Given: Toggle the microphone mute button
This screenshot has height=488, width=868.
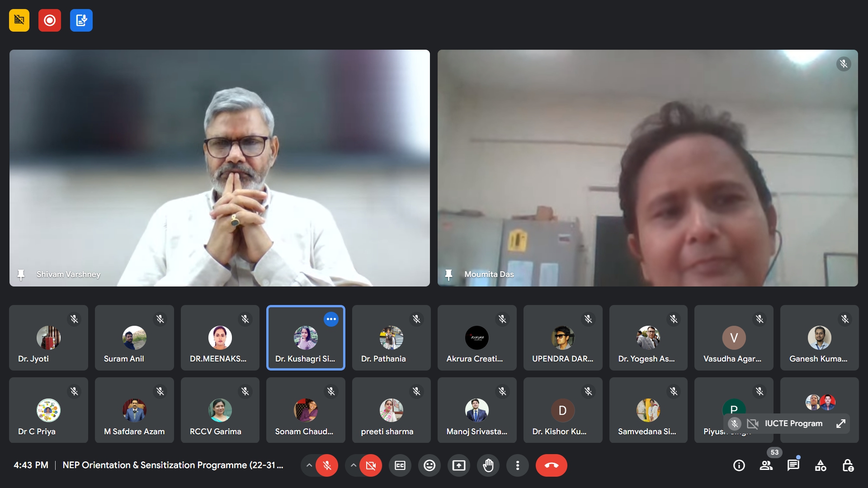Looking at the screenshot, I should pos(327,465).
